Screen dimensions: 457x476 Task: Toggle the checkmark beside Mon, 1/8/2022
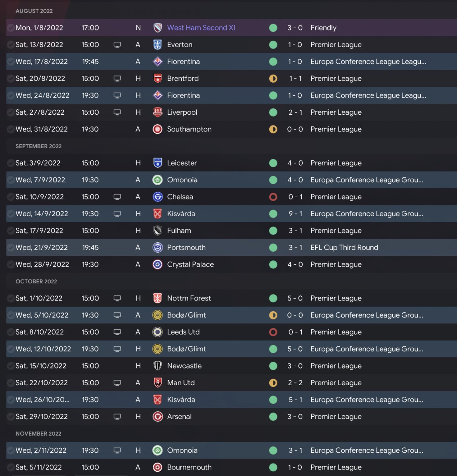[11, 28]
